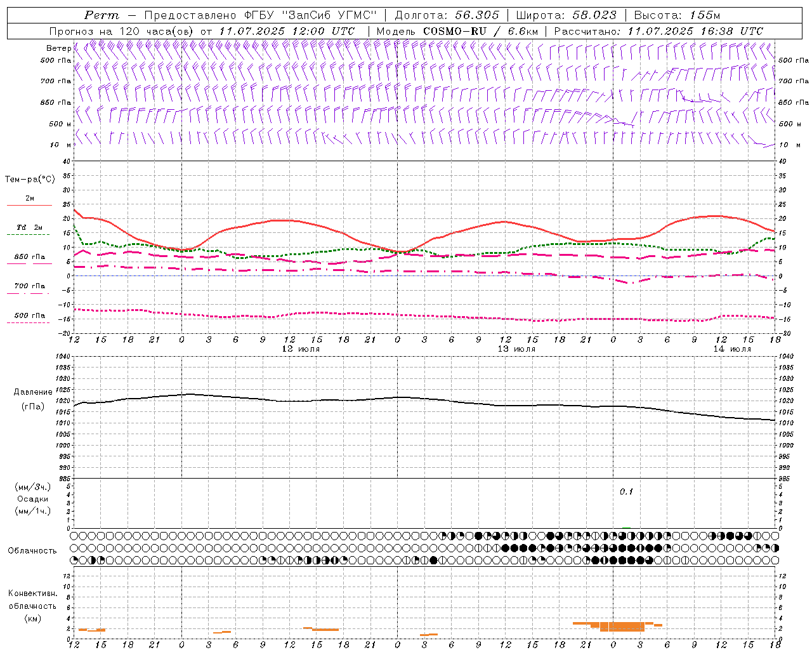The width and height of the screenshot is (812, 650).
Task: Click the "Тем-ра(°C)" temperature panel label
Action: click(x=30, y=180)
